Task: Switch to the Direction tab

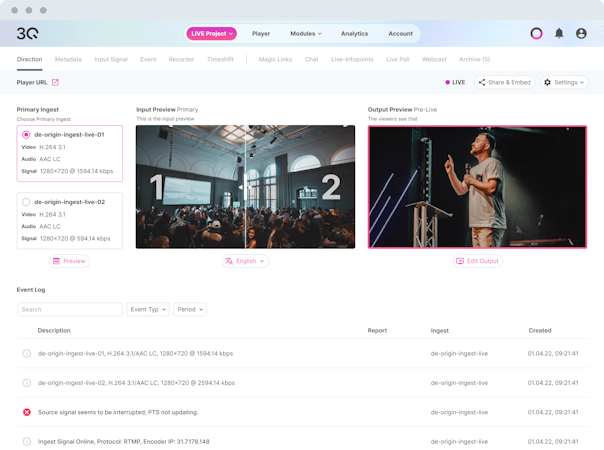Action: (x=29, y=59)
